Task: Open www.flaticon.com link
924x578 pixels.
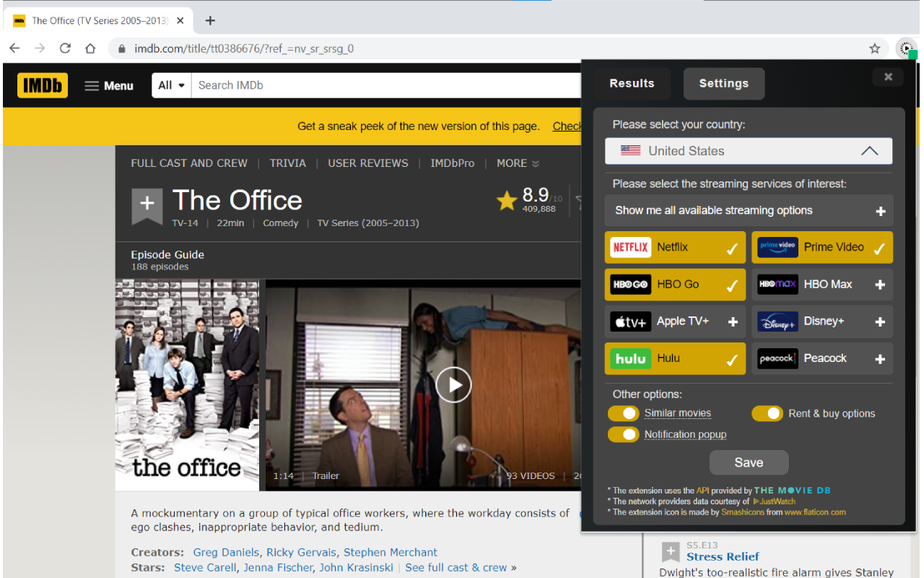Action: point(815,512)
